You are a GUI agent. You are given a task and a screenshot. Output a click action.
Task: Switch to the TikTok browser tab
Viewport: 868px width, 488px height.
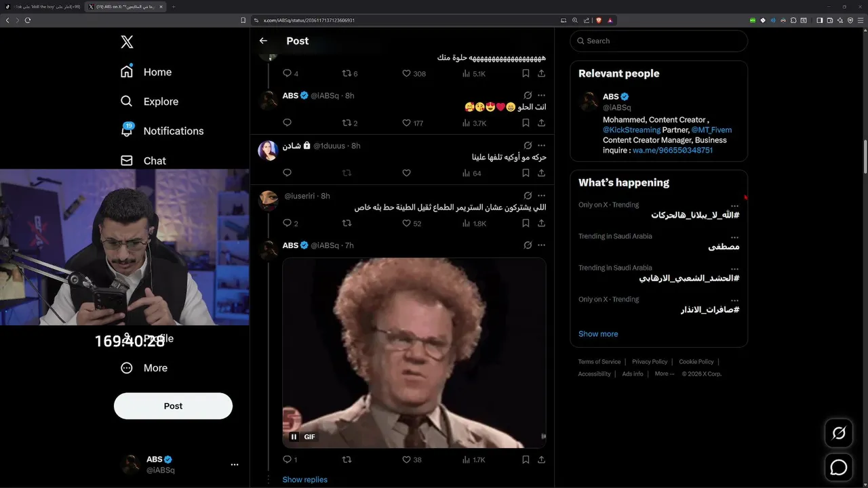tap(43, 6)
